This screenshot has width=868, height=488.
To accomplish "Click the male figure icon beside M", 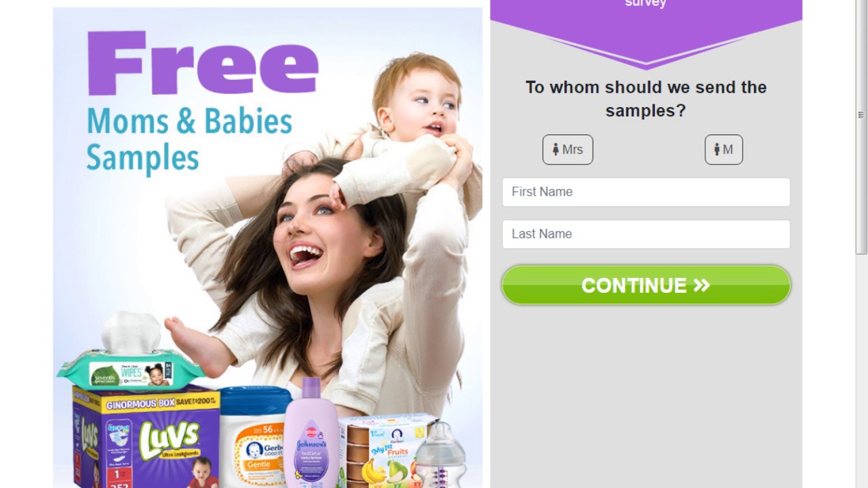I will [717, 150].
